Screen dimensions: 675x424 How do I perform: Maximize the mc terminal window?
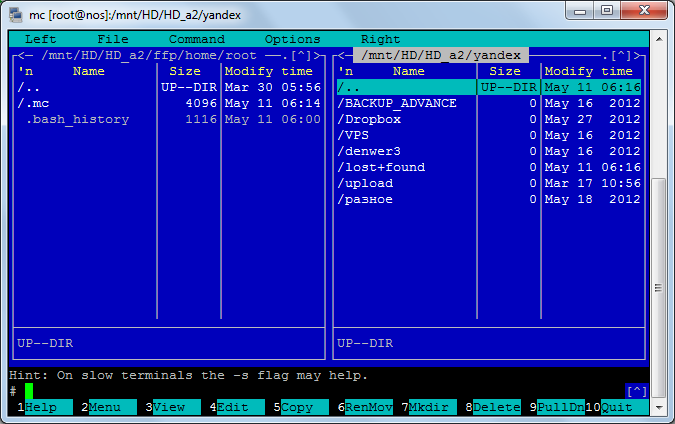[607, 11]
